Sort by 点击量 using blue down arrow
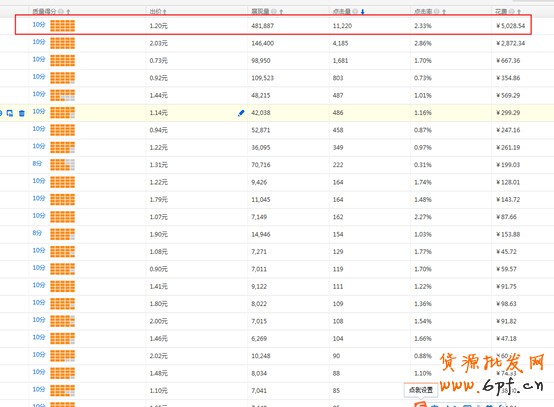 [363, 12]
